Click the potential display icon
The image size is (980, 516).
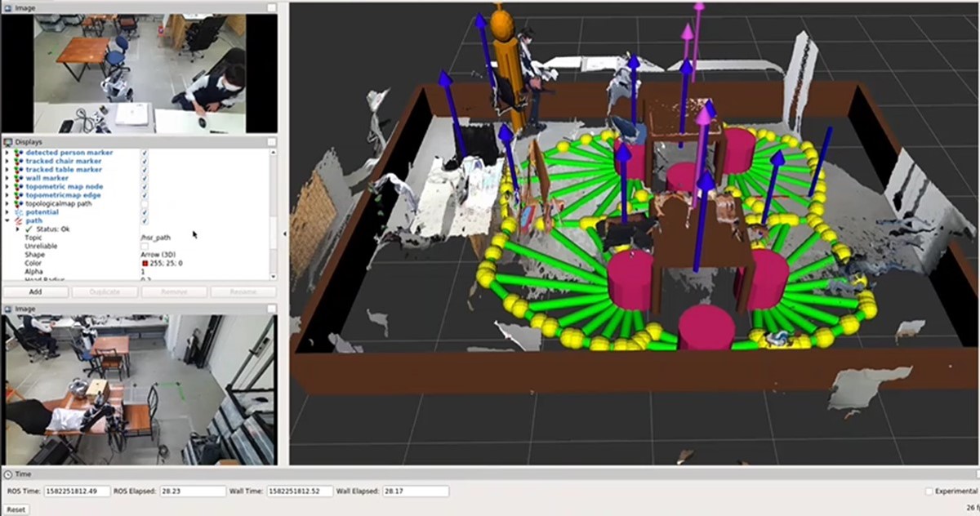coord(19,212)
